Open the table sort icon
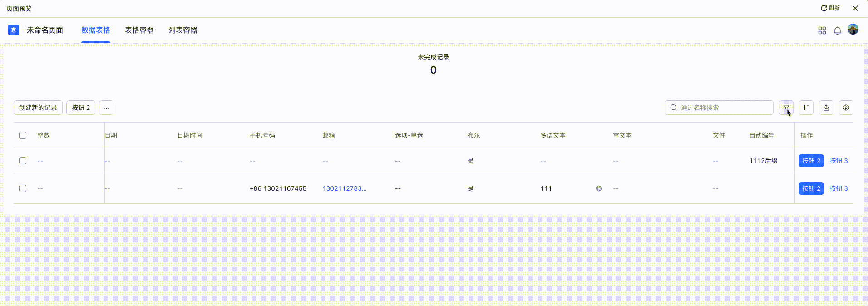 [x=806, y=108]
